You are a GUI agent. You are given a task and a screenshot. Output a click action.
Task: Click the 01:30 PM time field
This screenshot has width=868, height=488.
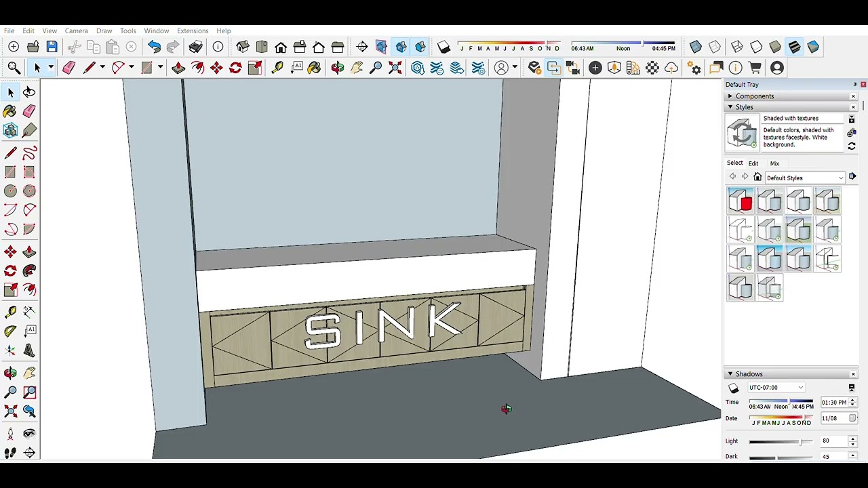[834, 403]
